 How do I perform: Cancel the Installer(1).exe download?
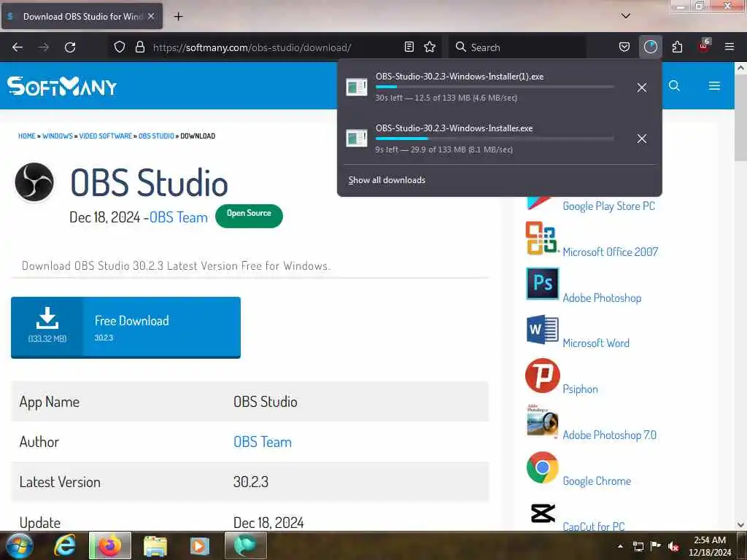pyautogui.click(x=642, y=87)
